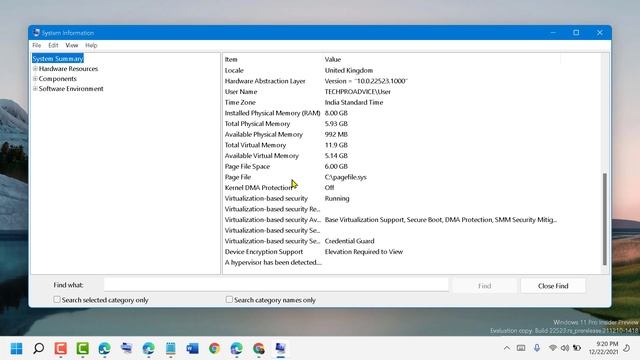Select Components tree label
This screenshot has width=640, height=360.
point(58,78)
